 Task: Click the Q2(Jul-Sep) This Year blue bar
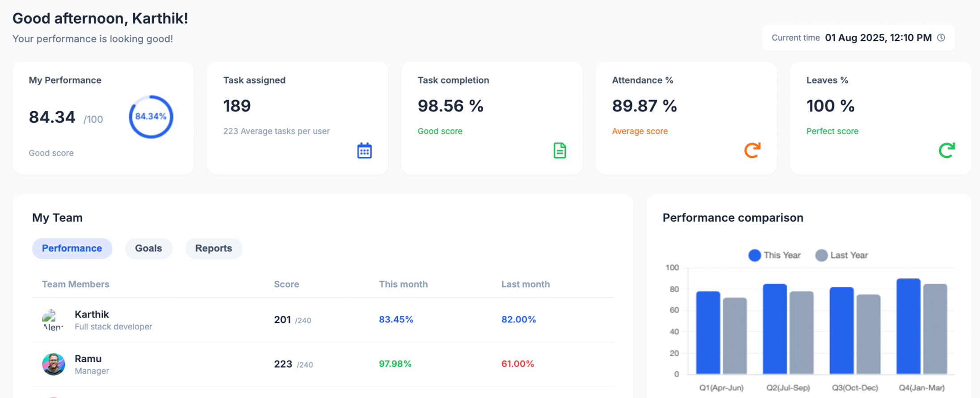tap(775, 329)
